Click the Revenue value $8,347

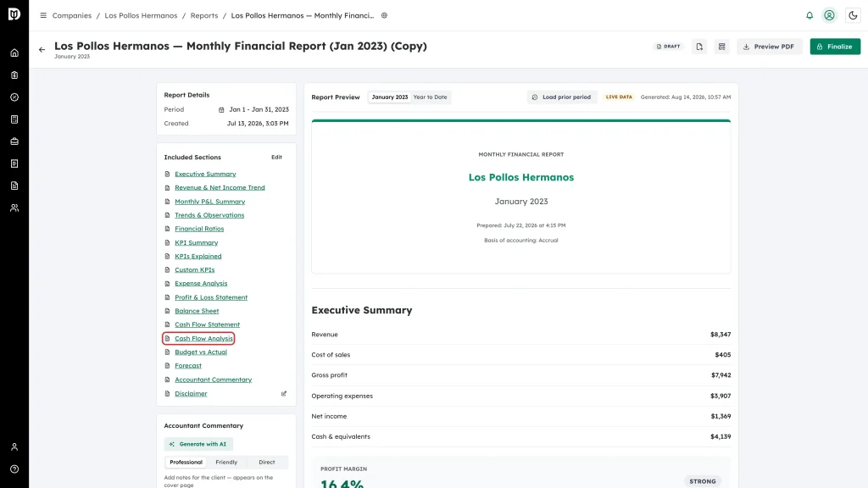point(721,335)
